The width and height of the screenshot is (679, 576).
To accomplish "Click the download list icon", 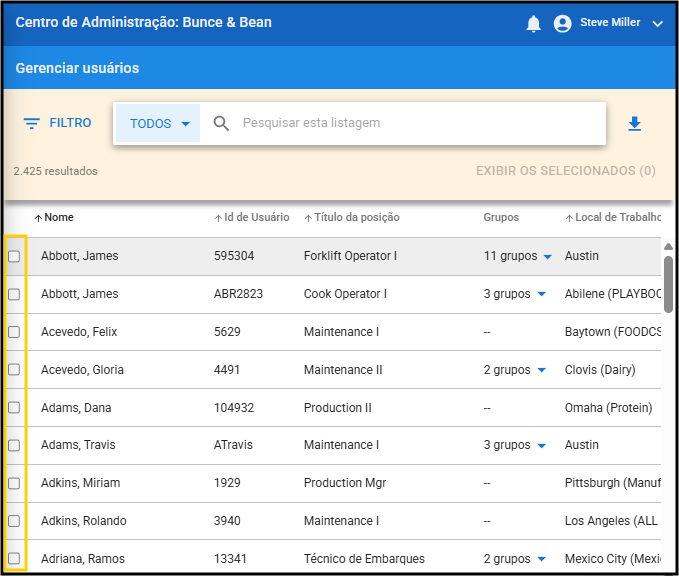I will coord(633,124).
